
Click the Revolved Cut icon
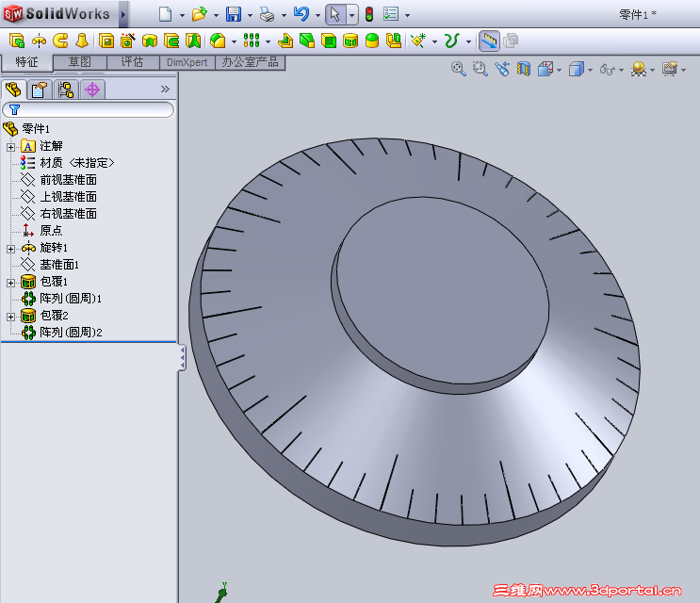click(150, 41)
